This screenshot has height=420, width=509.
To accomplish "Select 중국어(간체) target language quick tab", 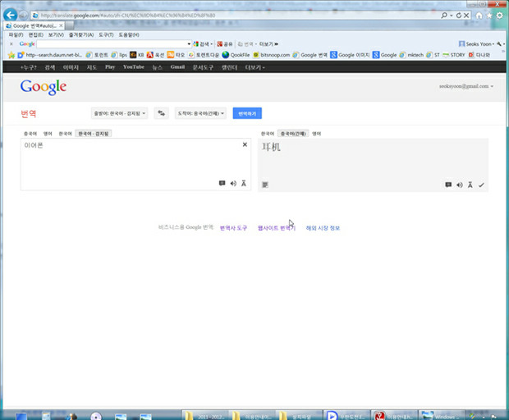I will [293, 134].
